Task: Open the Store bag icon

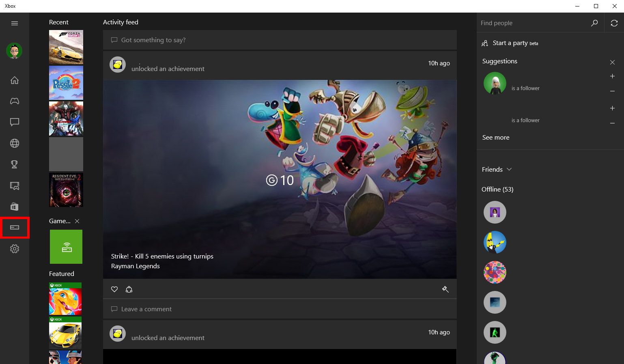Action: (15, 207)
